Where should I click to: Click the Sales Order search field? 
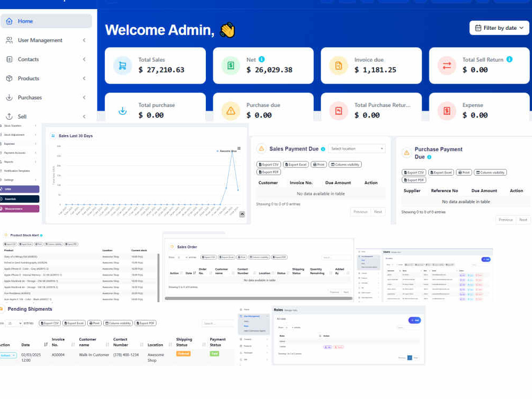tap(336, 257)
